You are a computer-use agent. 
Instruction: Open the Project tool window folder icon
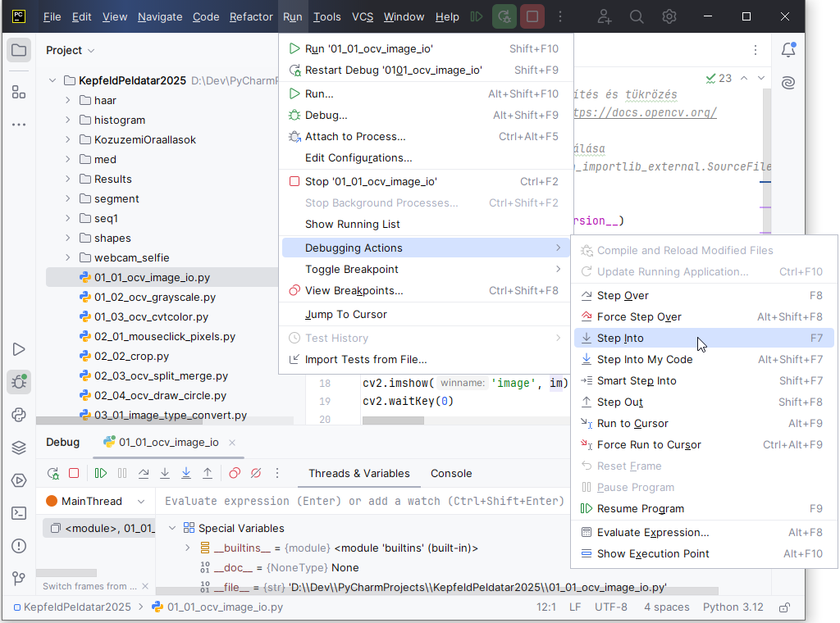(19, 50)
